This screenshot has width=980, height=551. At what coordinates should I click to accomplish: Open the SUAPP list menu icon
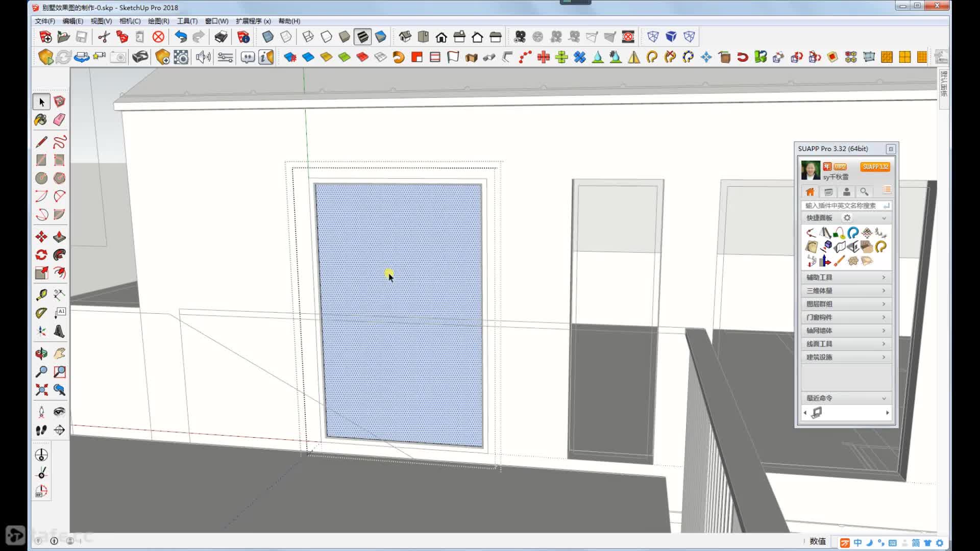(887, 190)
